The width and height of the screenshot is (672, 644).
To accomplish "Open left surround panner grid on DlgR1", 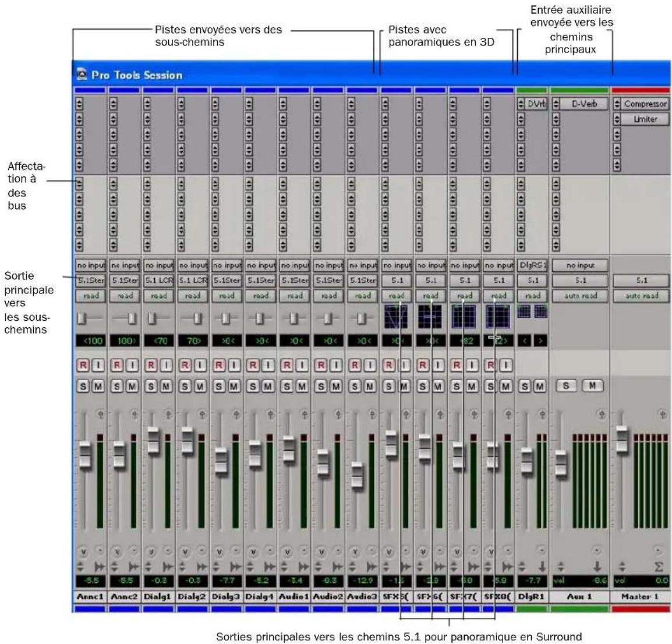I will click(x=524, y=312).
